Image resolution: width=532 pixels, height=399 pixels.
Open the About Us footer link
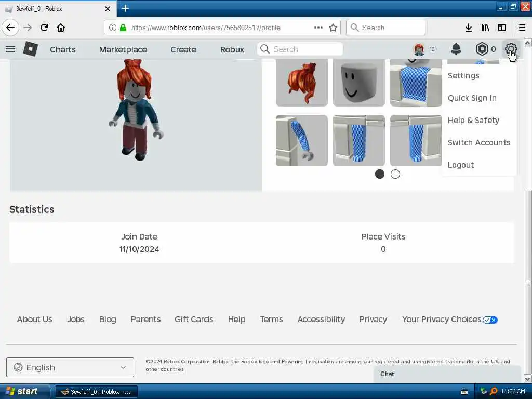[35, 320]
